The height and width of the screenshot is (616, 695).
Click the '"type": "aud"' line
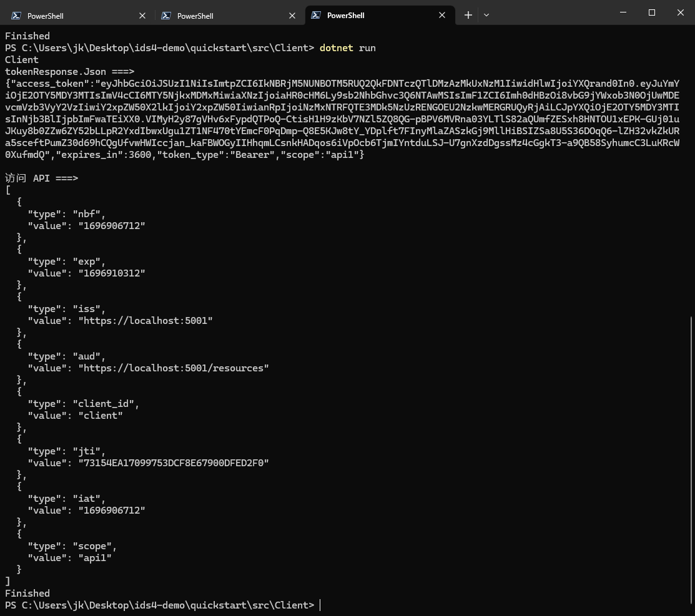[x=67, y=356]
